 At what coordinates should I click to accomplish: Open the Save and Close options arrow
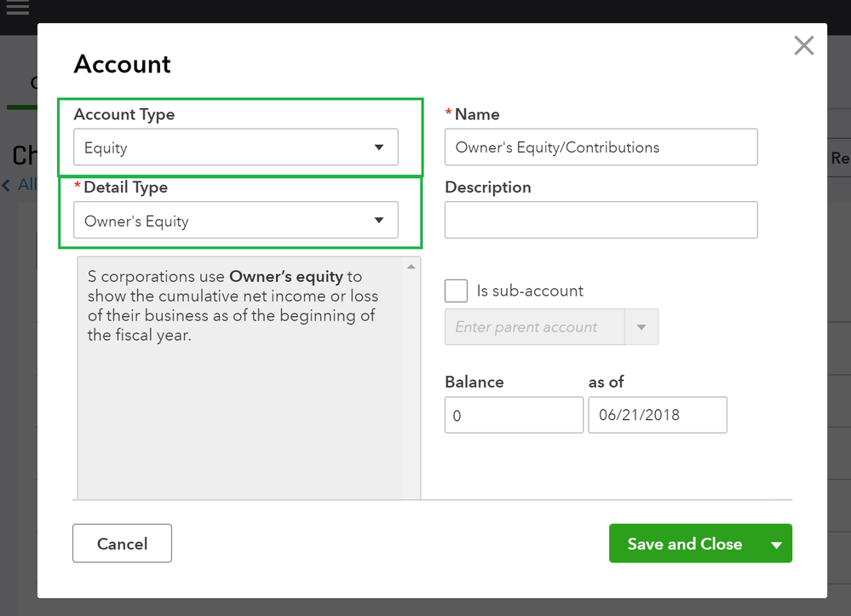coord(776,544)
